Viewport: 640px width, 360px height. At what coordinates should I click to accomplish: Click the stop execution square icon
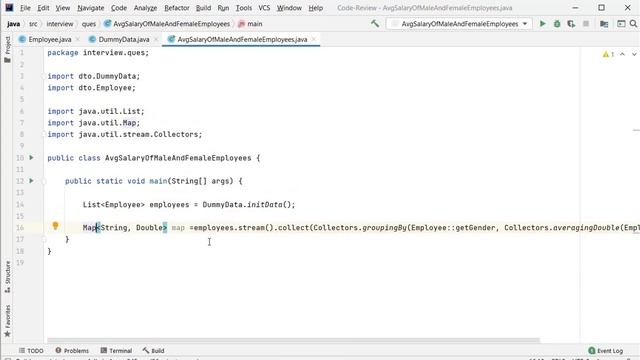(x=586, y=24)
